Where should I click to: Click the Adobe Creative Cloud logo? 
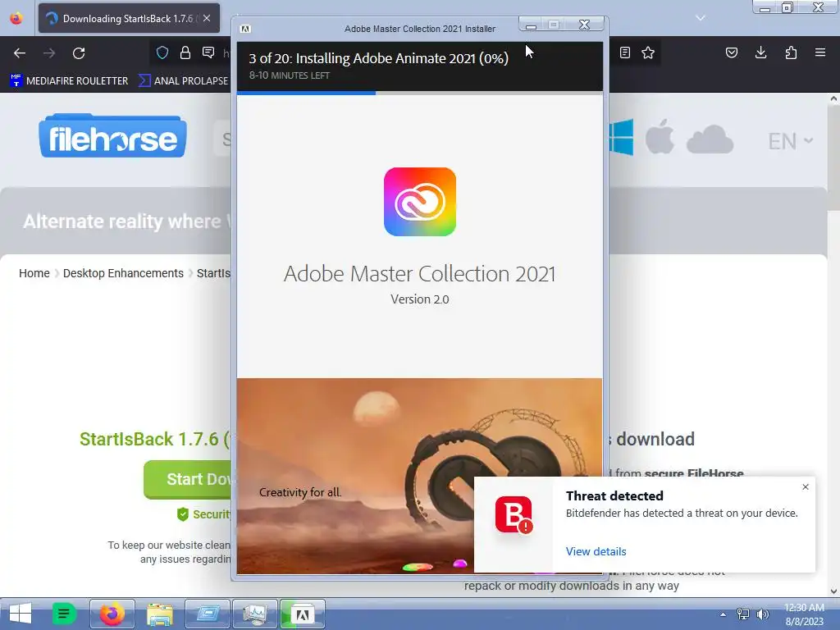click(x=420, y=202)
